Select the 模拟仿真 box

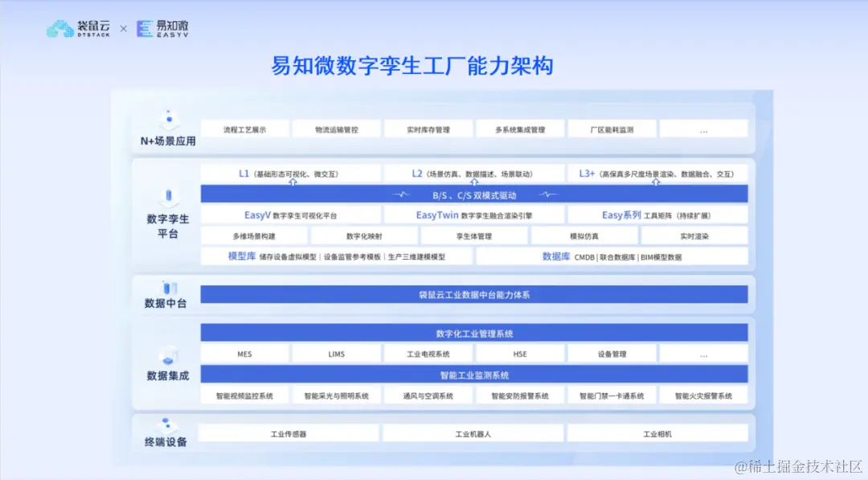[584, 236]
